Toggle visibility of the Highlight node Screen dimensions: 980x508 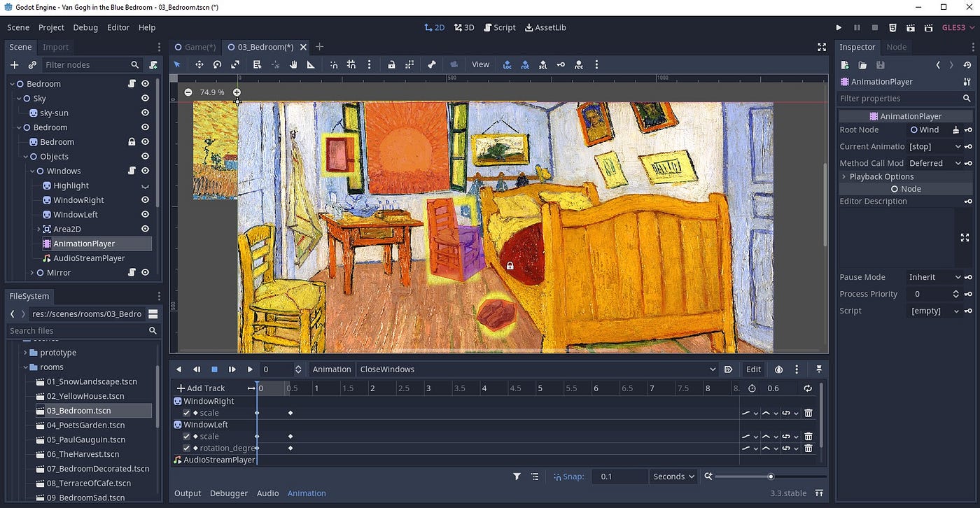click(145, 185)
